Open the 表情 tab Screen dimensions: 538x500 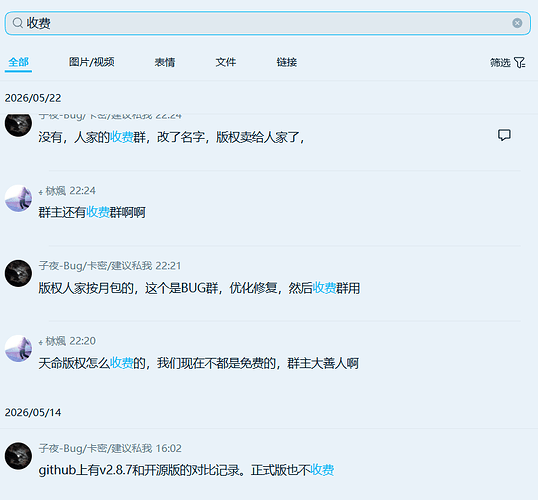pos(165,62)
